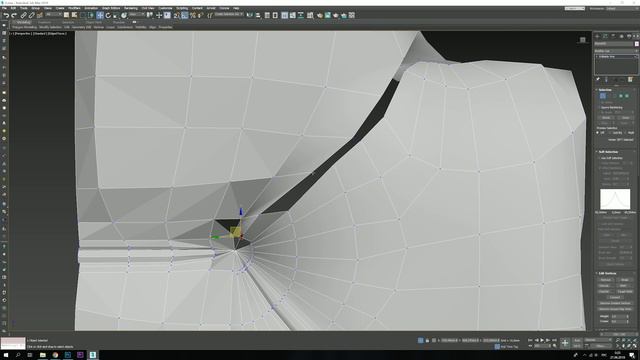Activate the Select and Rotate tool
640x360 pixels.
pos(108,15)
